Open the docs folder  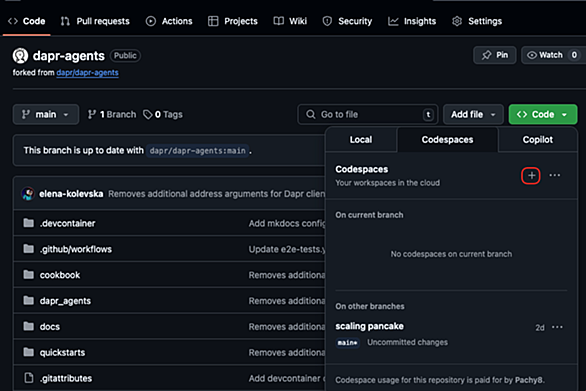click(50, 327)
